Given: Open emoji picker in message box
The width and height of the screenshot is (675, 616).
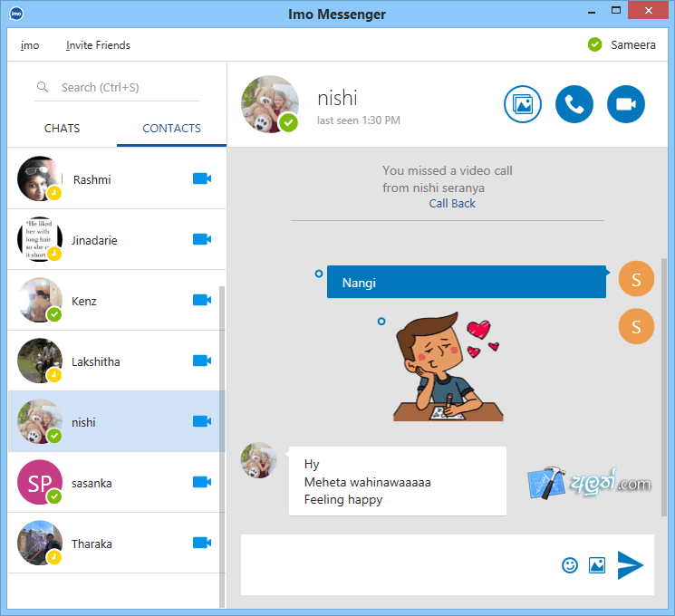Looking at the screenshot, I should point(570,565).
